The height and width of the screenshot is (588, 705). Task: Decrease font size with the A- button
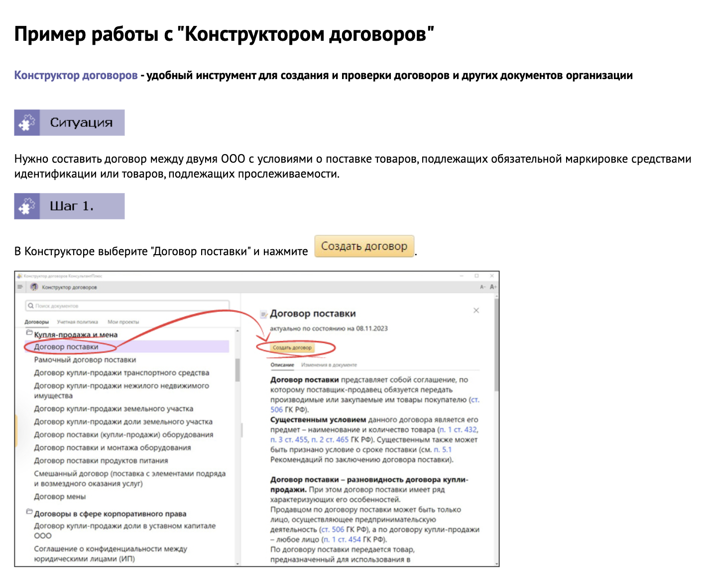pyautogui.click(x=483, y=287)
